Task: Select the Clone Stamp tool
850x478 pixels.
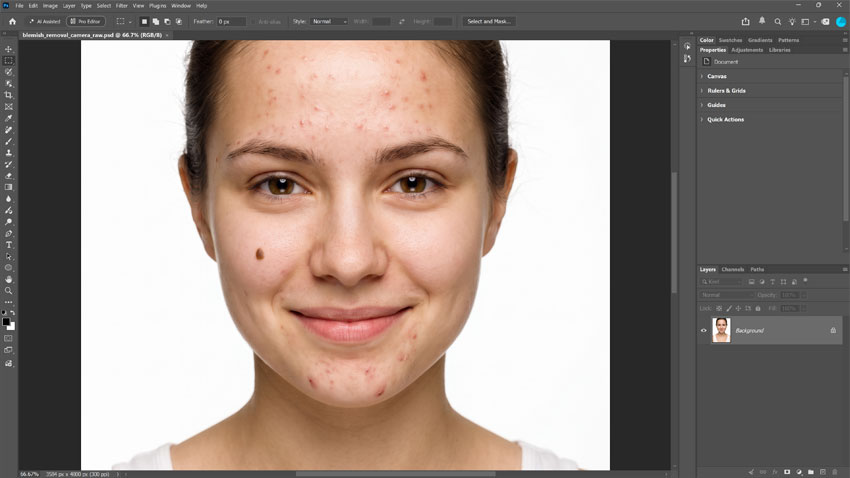Action: 9,153
